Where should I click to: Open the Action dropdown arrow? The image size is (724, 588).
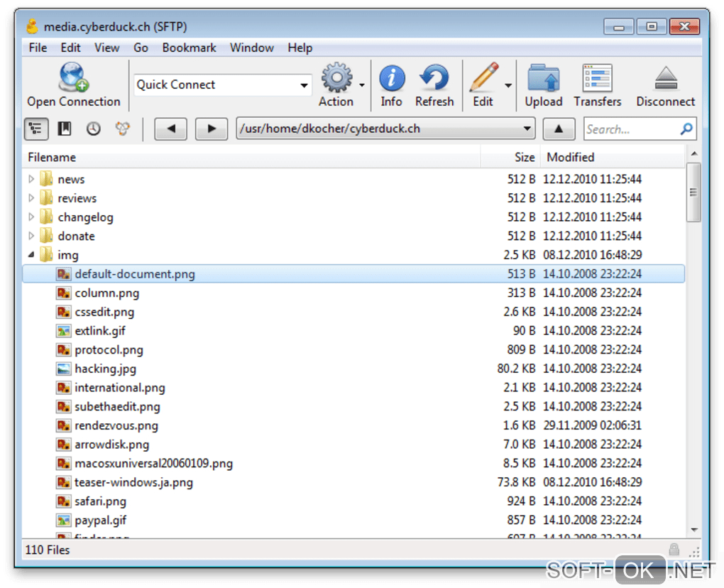[x=362, y=85]
